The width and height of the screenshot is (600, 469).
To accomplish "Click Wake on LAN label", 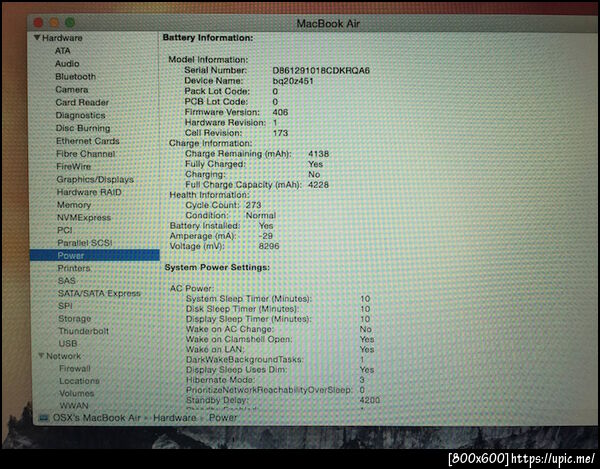I will point(215,349).
